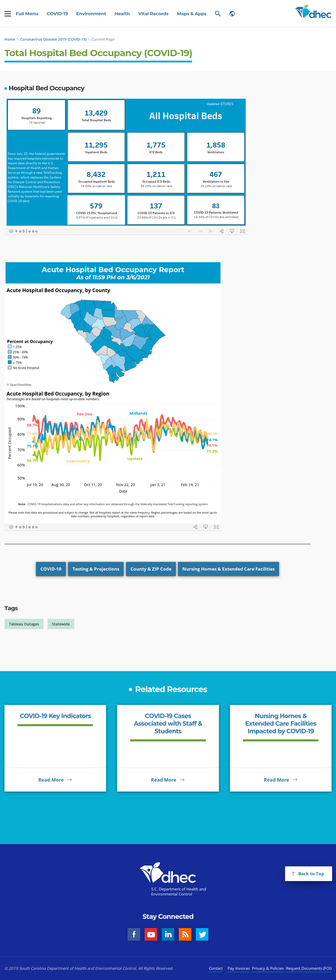
Task: Open fullscreen icon for Hospital Beds dashboard
Action: point(242,231)
